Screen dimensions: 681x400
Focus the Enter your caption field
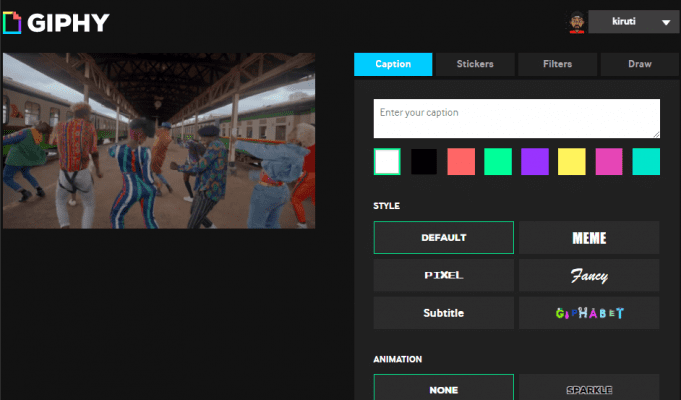click(517, 119)
